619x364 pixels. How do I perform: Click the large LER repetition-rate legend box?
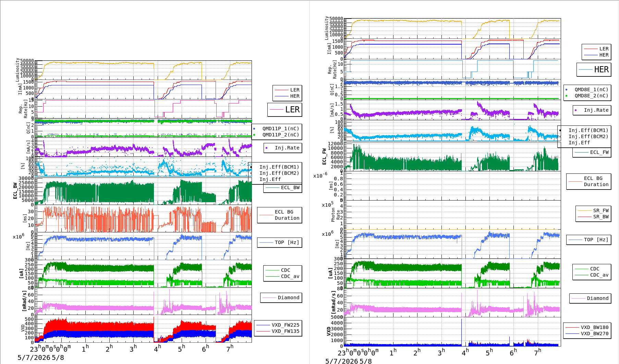tap(285, 110)
